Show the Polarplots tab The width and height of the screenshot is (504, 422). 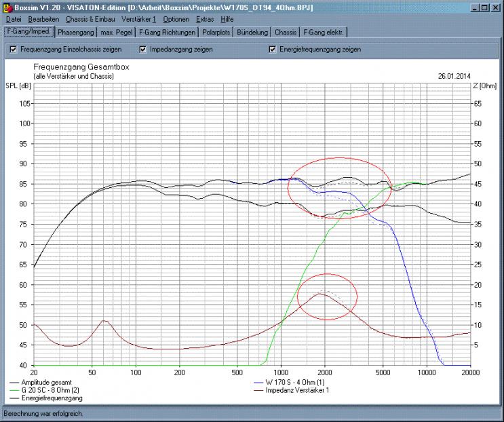[x=216, y=33]
